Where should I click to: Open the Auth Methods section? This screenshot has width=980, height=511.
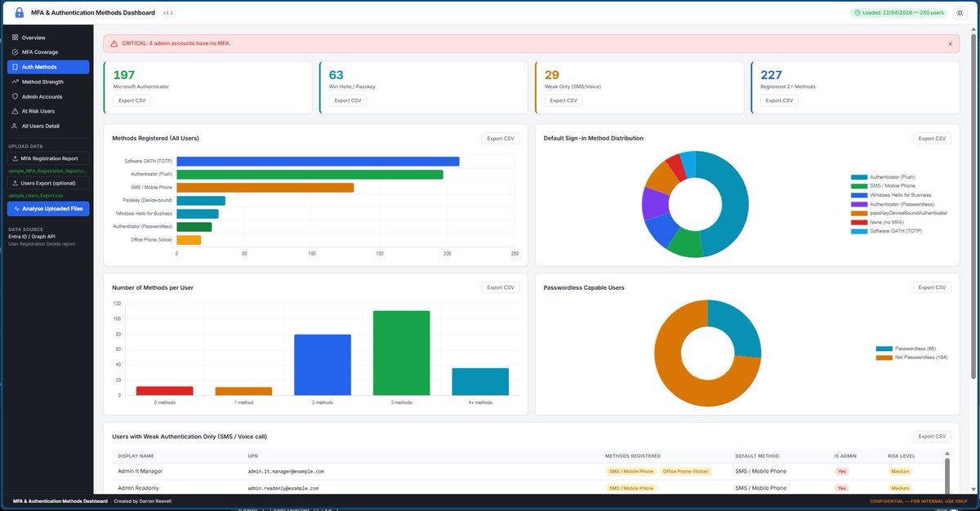pyautogui.click(x=41, y=66)
